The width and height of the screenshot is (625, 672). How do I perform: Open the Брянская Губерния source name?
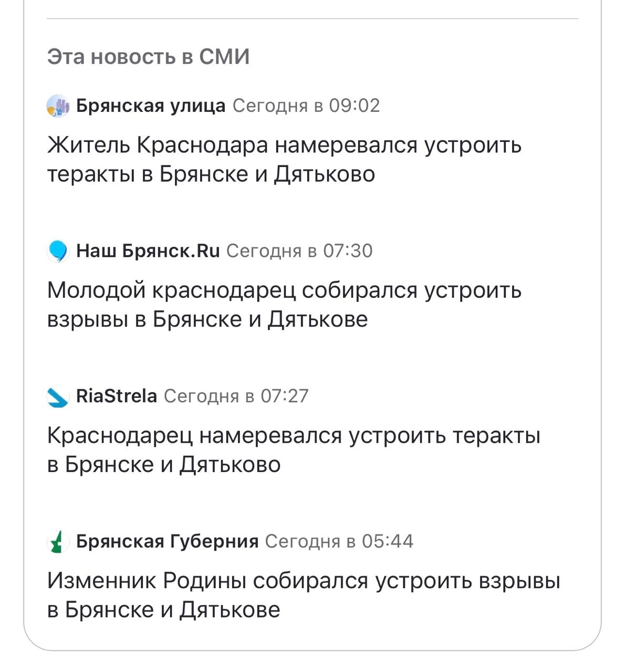coord(167,541)
